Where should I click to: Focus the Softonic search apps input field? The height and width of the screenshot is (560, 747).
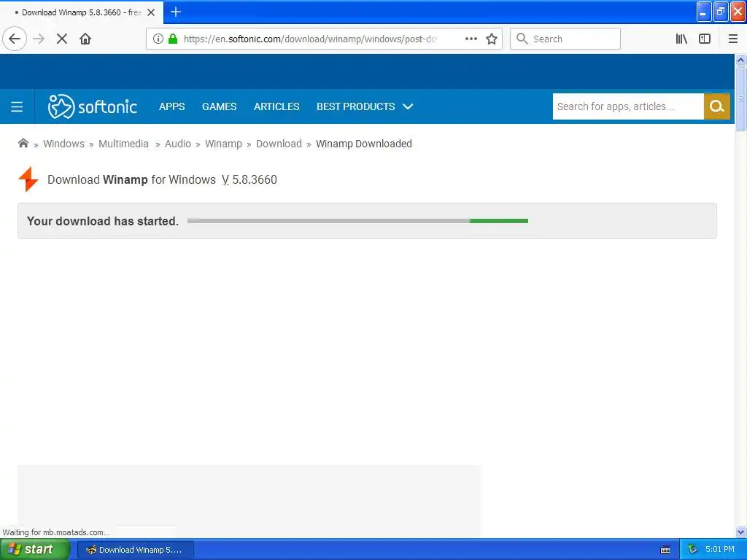628,106
